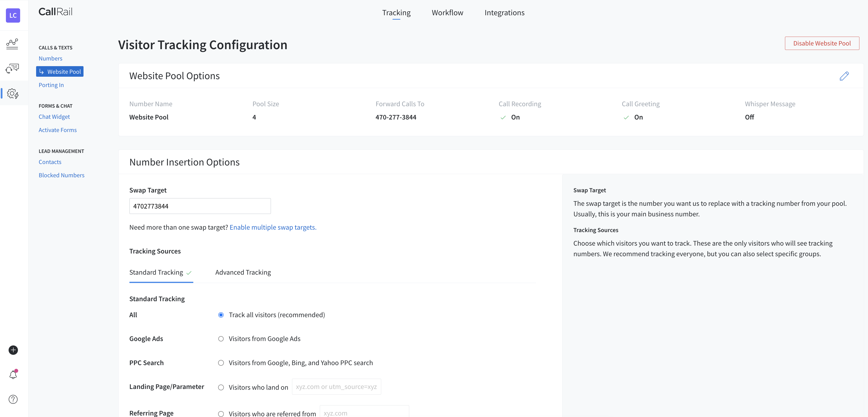
Task: Click the Pool Size value 4
Action: click(x=254, y=117)
